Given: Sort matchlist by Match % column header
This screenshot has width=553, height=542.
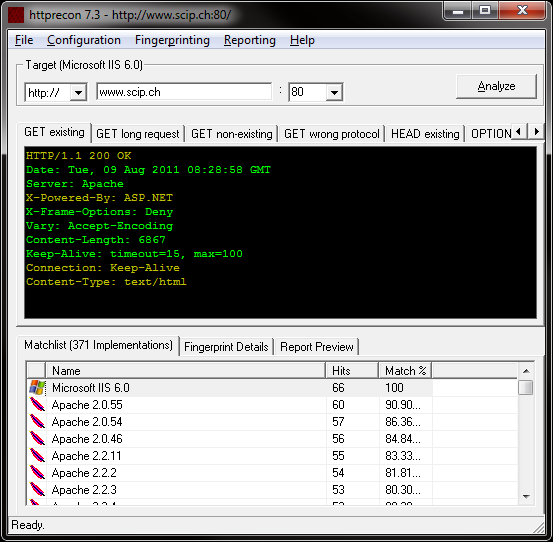Looking at the screenshot, I should [x=405, y=371].
